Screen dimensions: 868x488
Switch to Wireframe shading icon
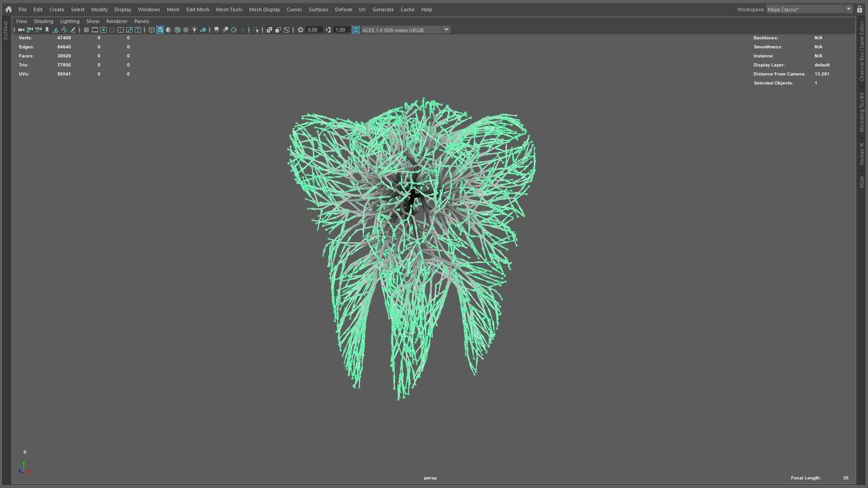click(151, 30)
